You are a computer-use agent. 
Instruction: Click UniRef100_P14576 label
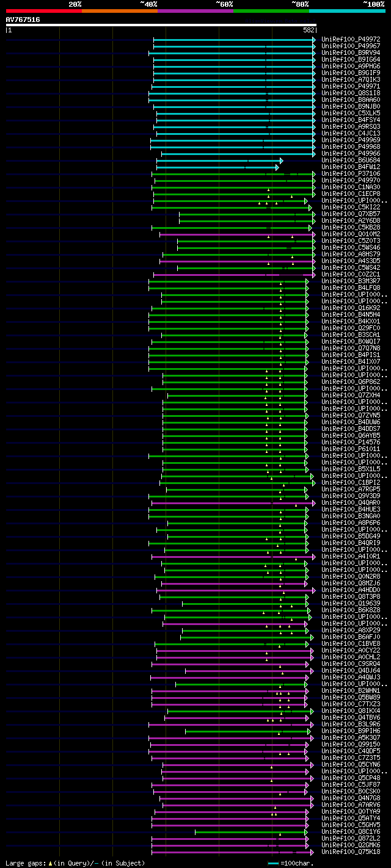click(x=351, y=442)
